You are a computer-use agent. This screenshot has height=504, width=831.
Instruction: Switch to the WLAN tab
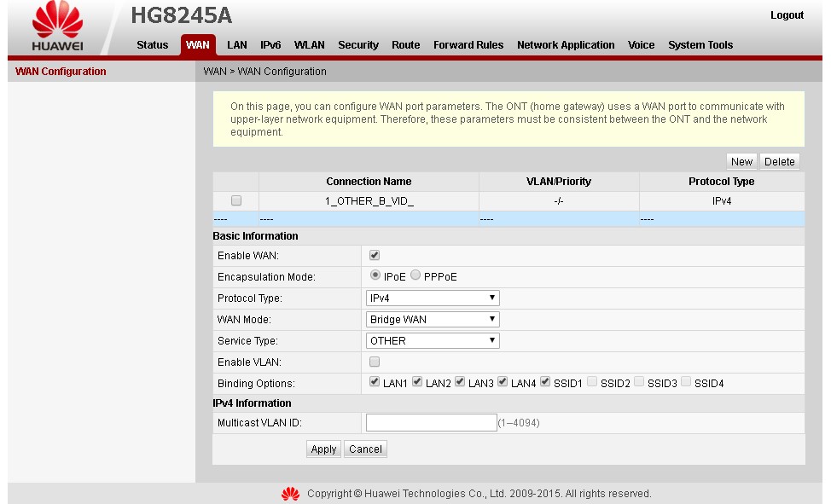coord(309,45)
